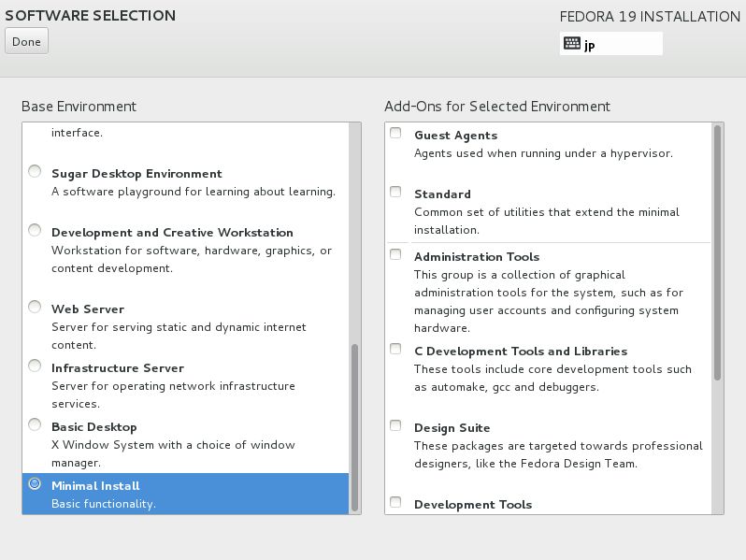Screen dimensions: 746x560
Task: Click the 'Minimal Install' title text
Action: 95,486
